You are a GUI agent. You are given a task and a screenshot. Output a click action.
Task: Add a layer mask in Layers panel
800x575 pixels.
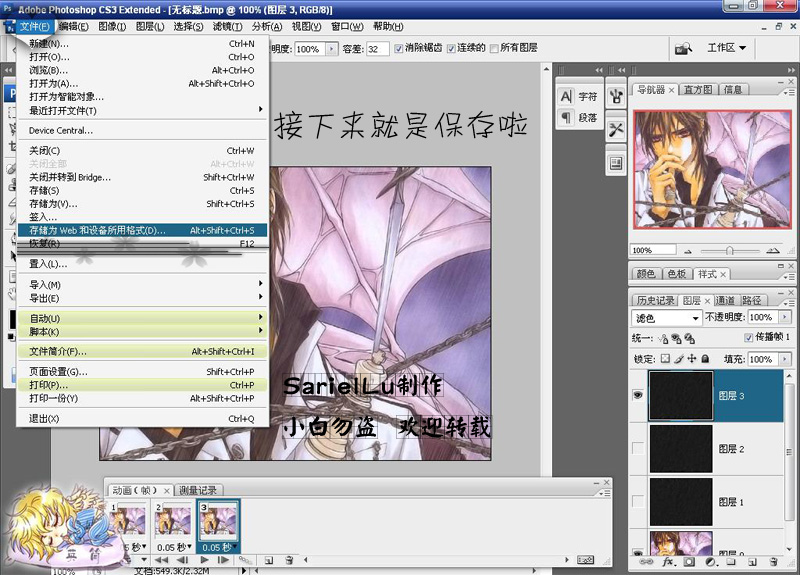689,562
